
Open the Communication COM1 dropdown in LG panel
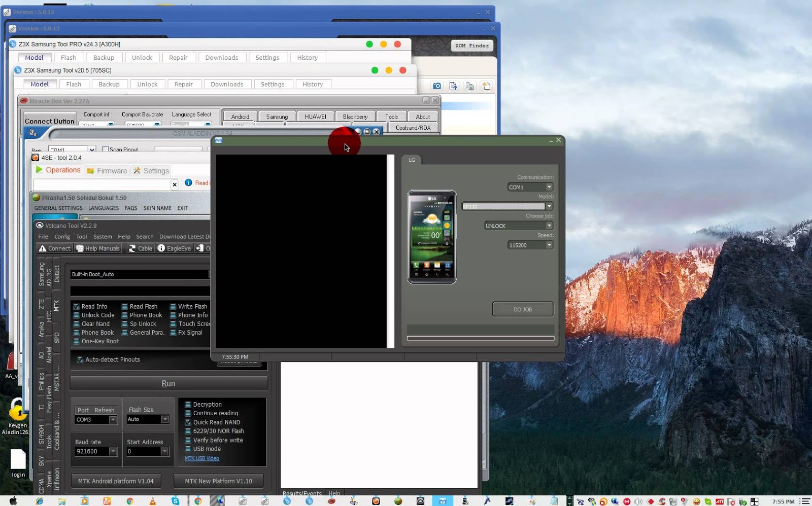tap(530, 187)
